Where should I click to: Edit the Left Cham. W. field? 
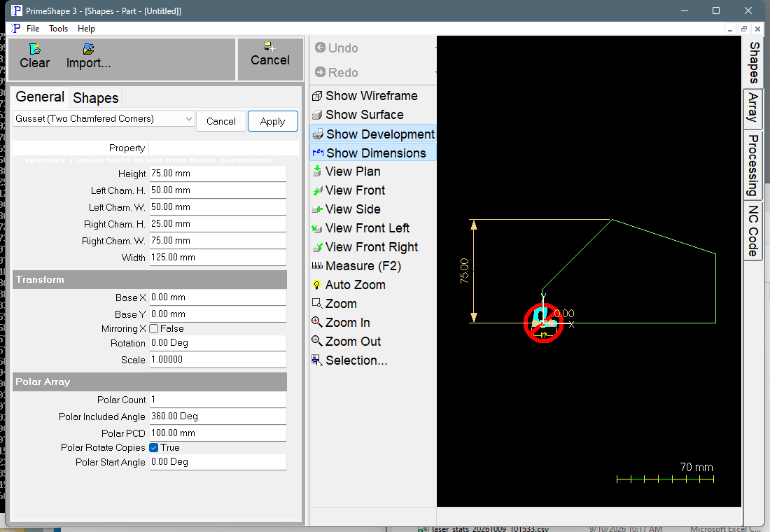(x=218, y=206)
